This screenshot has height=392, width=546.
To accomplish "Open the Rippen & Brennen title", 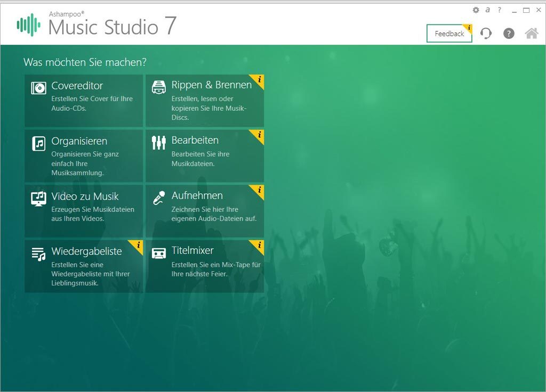I will (x=211, y=85).
